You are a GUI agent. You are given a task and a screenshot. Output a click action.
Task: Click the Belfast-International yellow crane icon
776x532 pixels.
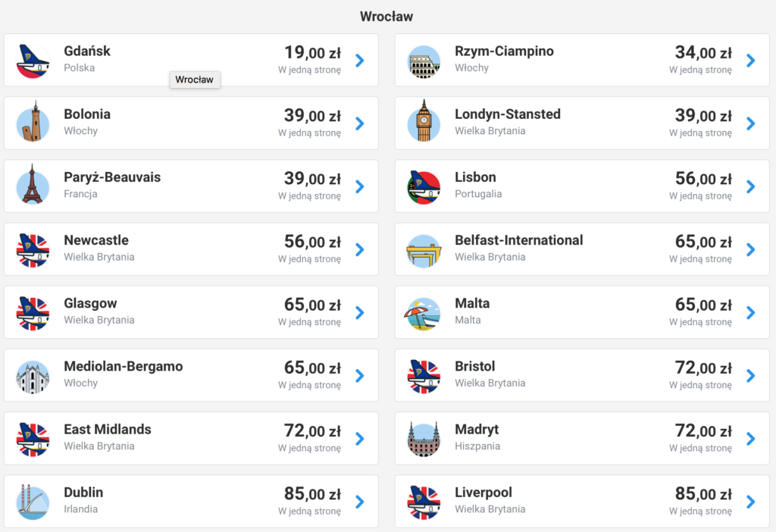point(423,250)
